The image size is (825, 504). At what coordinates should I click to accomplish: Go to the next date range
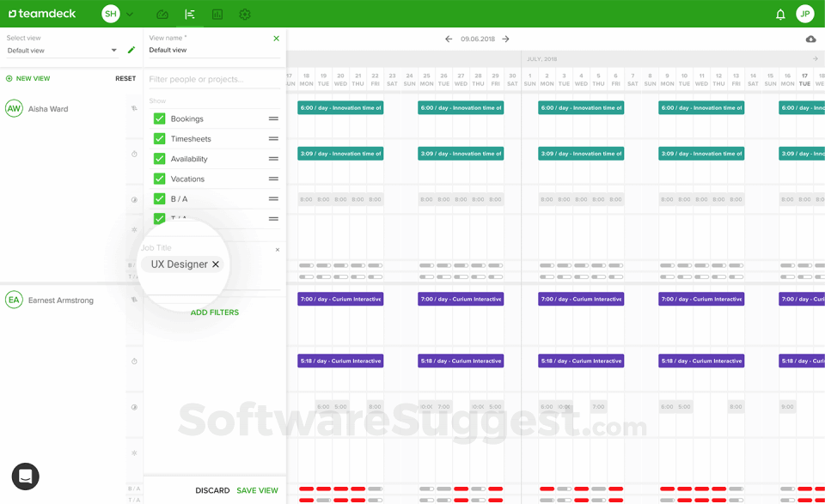pos(505,39)
